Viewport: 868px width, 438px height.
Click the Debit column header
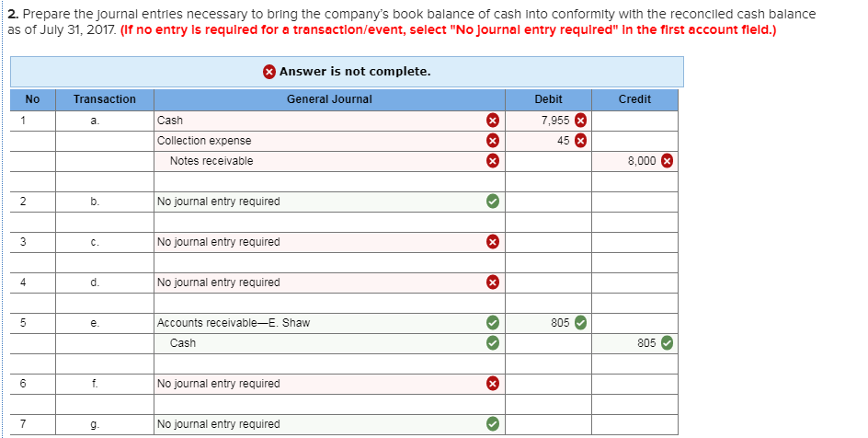(x=548, y=99)
